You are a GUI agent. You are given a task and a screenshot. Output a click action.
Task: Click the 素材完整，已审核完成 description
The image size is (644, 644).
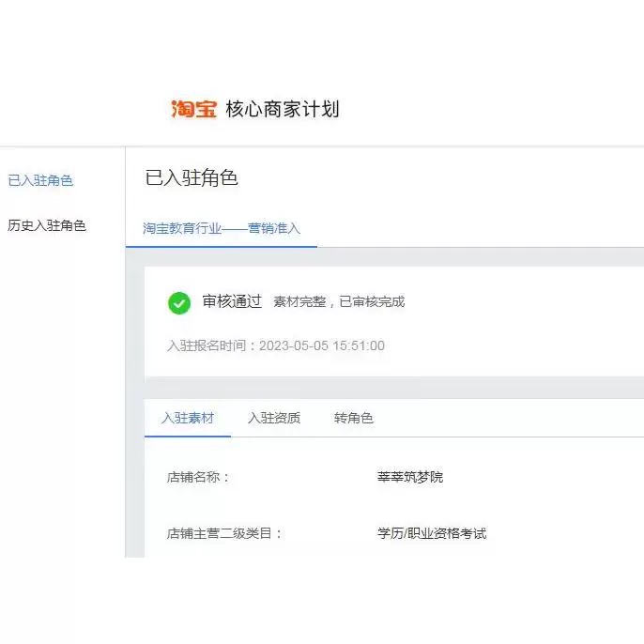click(339, 302)
